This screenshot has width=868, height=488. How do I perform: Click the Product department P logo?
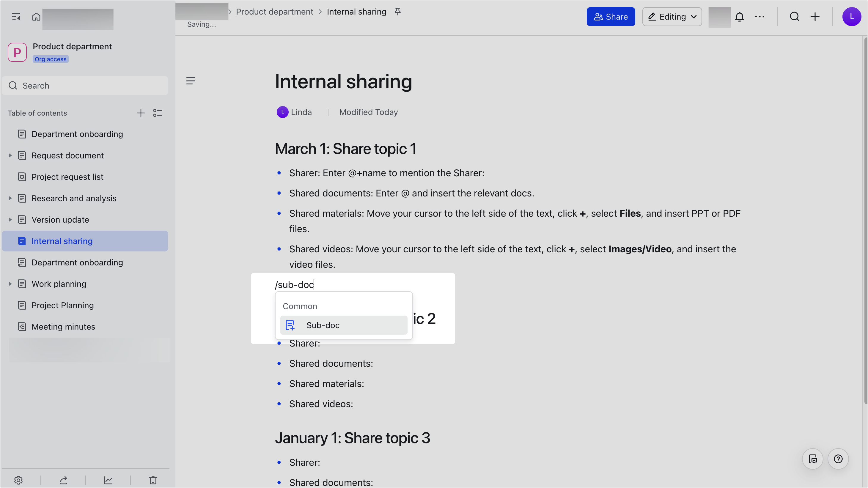17,52
